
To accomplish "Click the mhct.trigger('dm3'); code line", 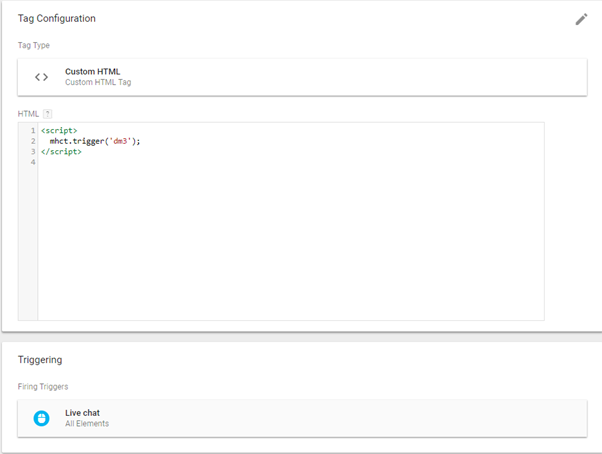I will click(x=95, y=141).
